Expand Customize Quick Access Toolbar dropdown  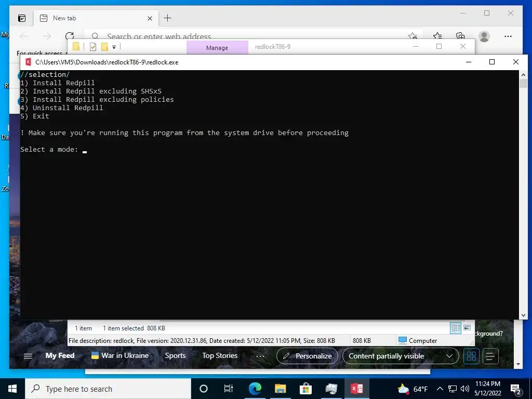pos(114,47)
